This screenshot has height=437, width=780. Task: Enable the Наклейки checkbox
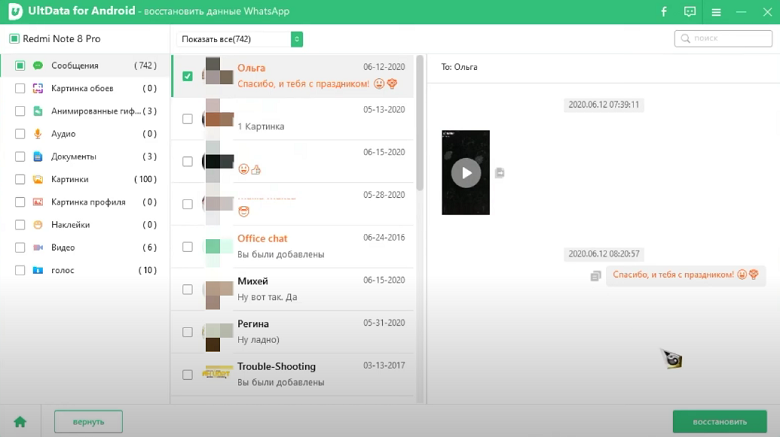(20, 224)
